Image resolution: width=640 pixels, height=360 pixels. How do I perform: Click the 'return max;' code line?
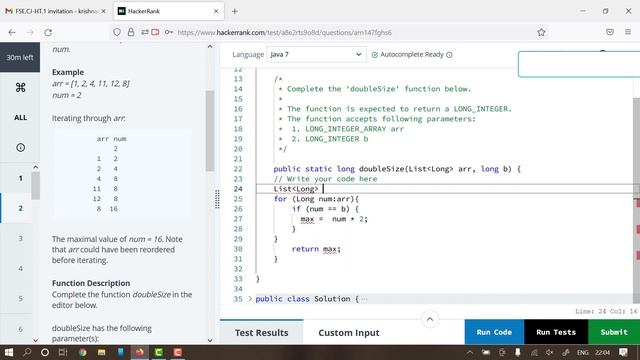point(316,249)
